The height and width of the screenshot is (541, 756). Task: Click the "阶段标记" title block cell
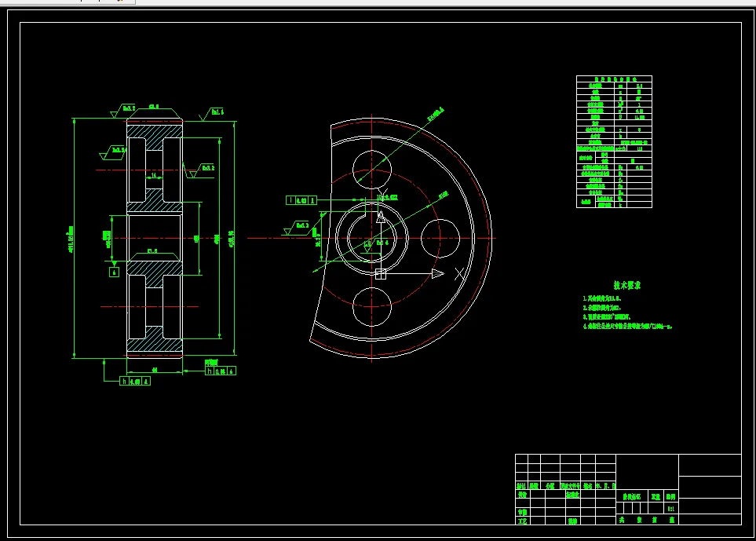pyautogui.click(x=632, y=497)
